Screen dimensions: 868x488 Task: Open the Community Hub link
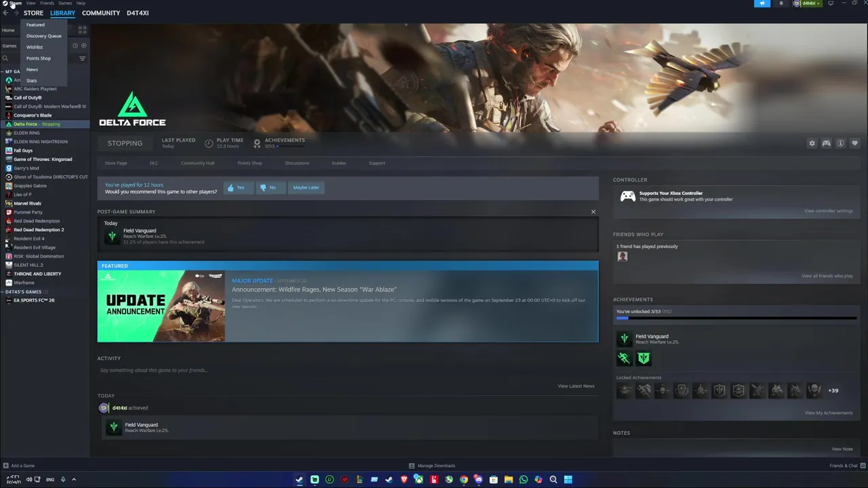point(197,163)
